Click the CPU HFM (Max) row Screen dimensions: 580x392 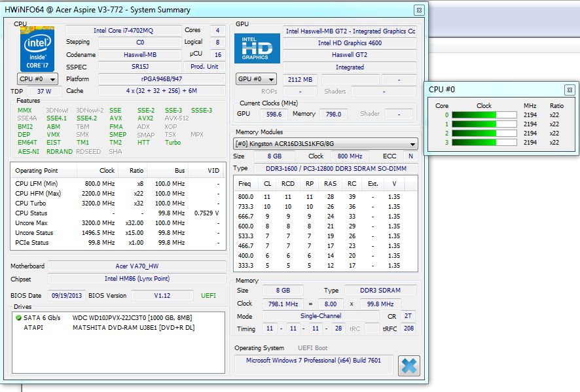pyautogui.click(x=118, y=194)
